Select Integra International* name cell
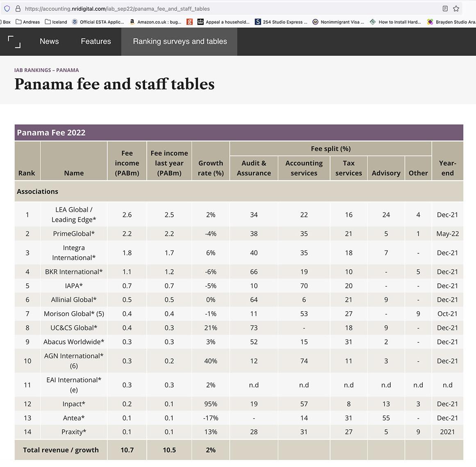476x467 pixels. (x=74, y=253)
